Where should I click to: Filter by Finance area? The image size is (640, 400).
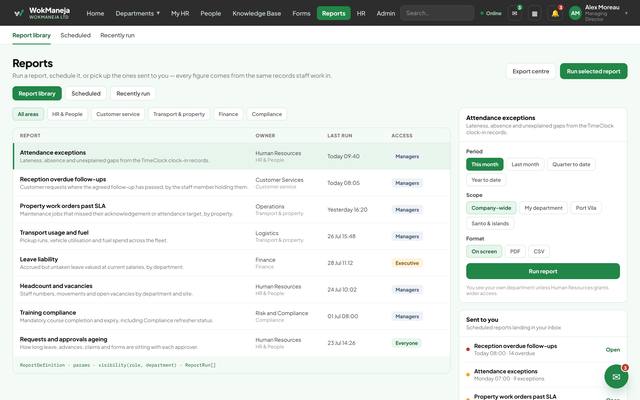tap(228, 114)
